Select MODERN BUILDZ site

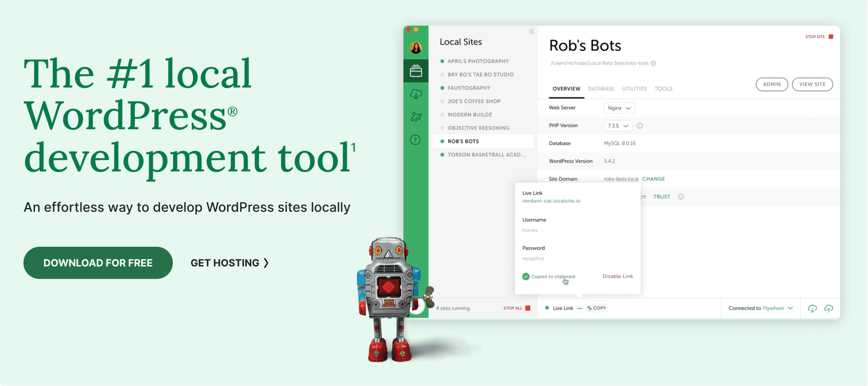[483, 115]
